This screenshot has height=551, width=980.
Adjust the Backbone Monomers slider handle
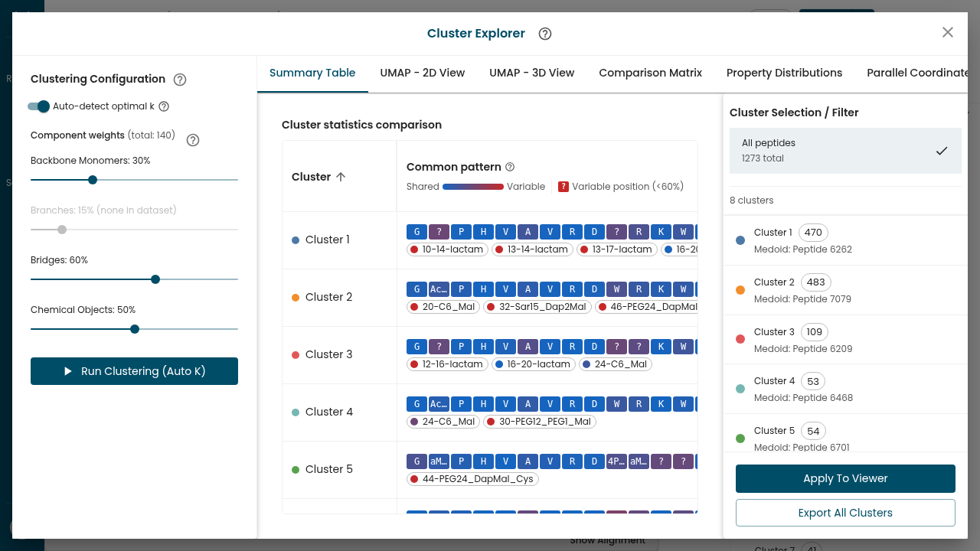tap(93, 180)
